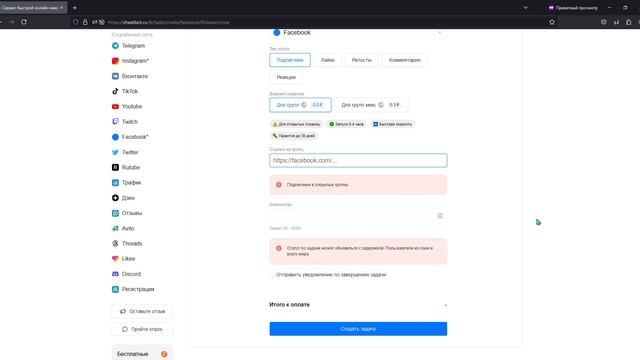This screenshot has width=640, height=360.
Task: Click the Трафик sidebar icon
Action: coord(115,182)
